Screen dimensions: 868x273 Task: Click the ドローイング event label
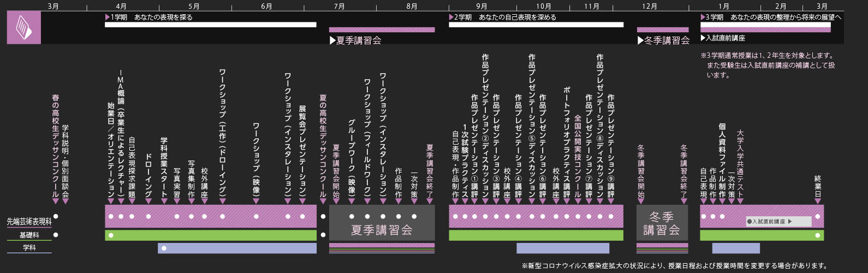tap(148, 176)
